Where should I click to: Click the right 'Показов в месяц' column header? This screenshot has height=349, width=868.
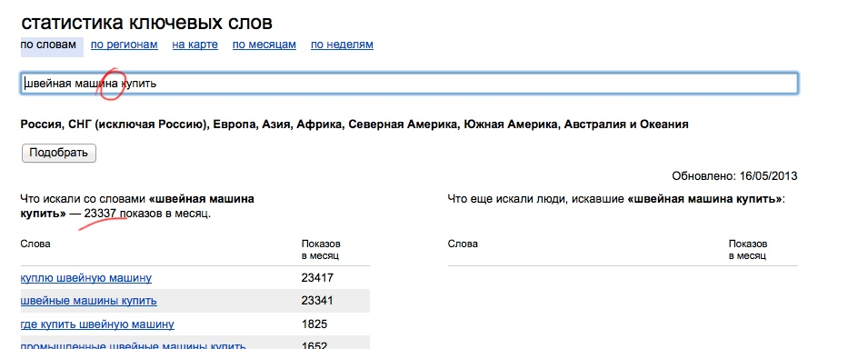tap(748, 250)
